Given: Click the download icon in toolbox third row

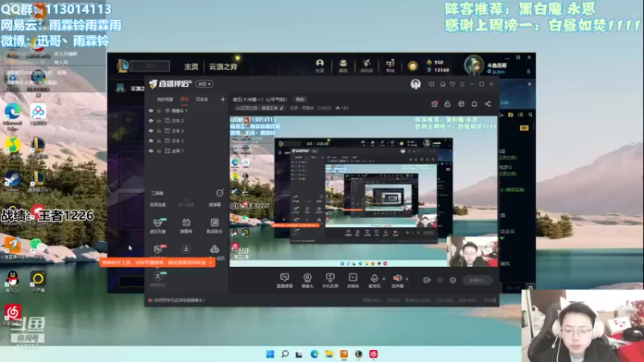Looking at the screenshot, I should pos(186,249).
